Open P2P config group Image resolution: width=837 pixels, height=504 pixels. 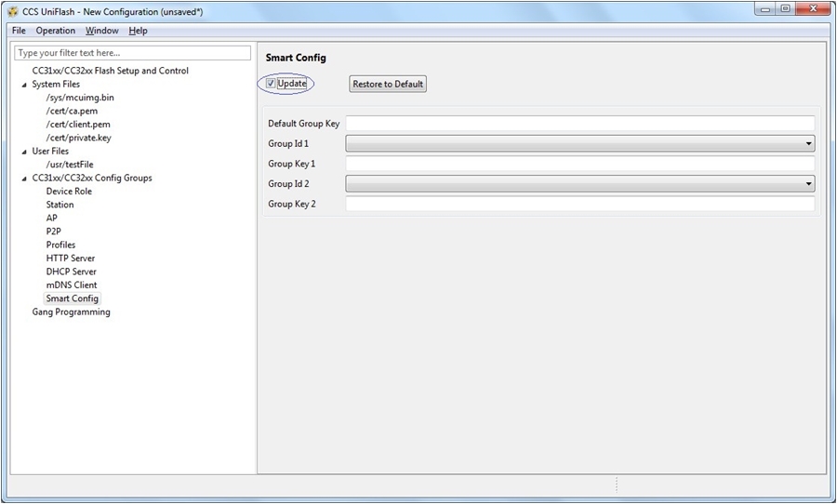pos(53,232)
